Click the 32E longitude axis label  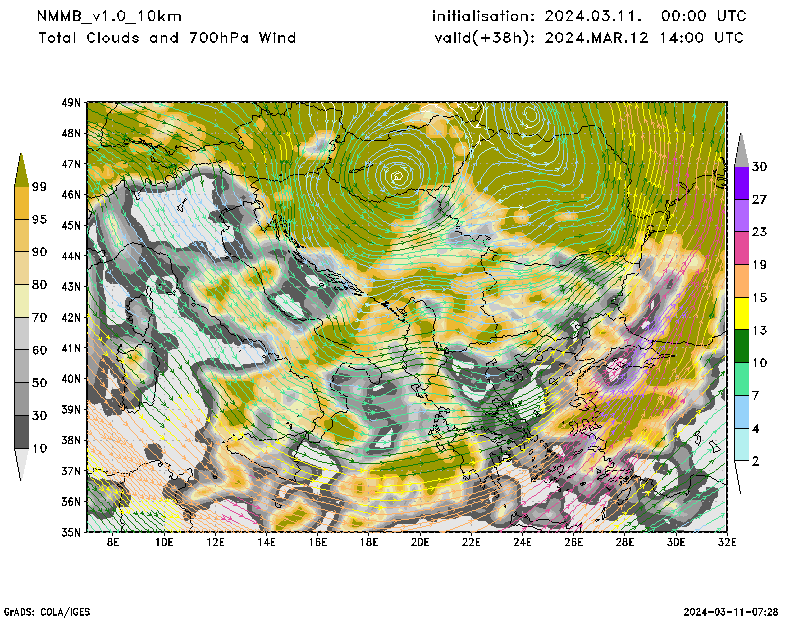(x=727, y=543)
